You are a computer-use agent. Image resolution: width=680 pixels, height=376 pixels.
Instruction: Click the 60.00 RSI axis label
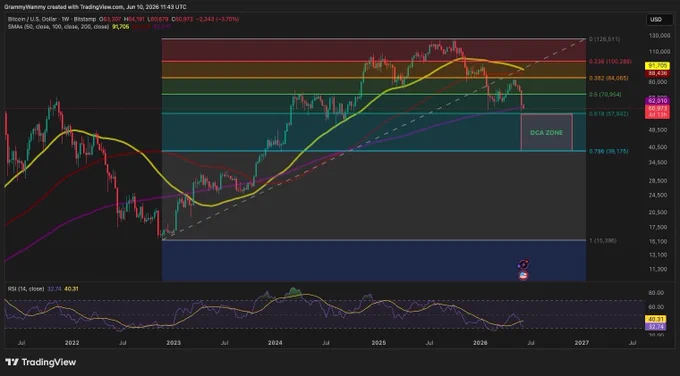(656, 307)
